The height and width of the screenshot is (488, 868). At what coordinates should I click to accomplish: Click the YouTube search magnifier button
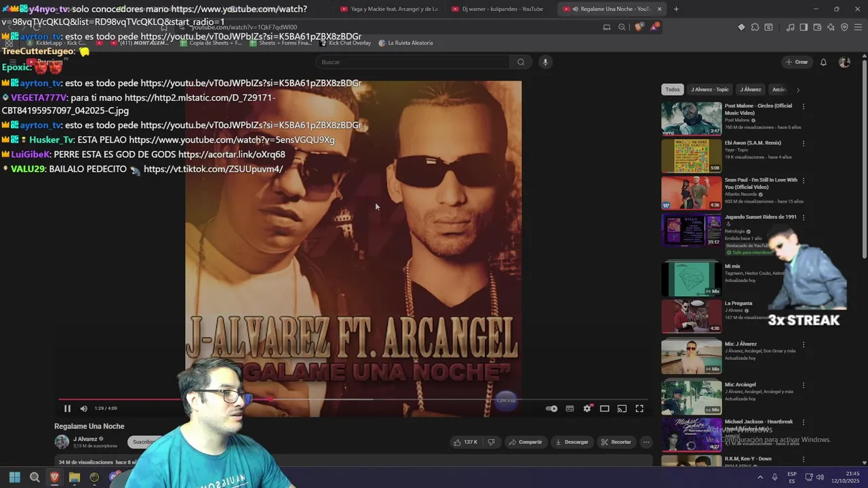(521, 62)
